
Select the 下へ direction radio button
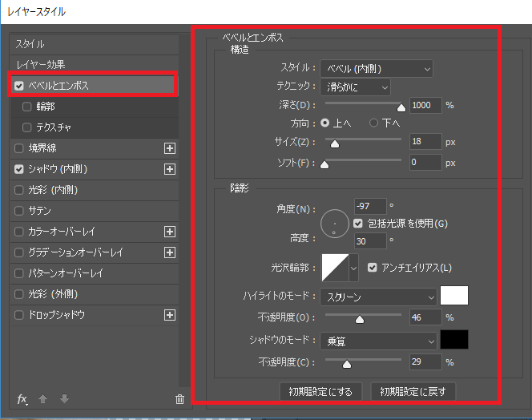(x=373, y=123)
